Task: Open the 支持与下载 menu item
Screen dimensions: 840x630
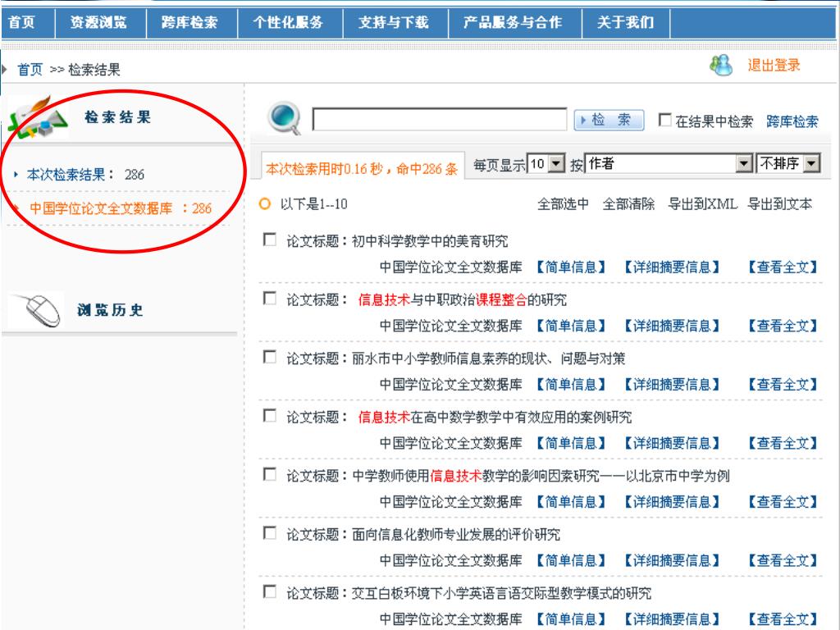Action: pyautogui.click(x=394, y=22)
